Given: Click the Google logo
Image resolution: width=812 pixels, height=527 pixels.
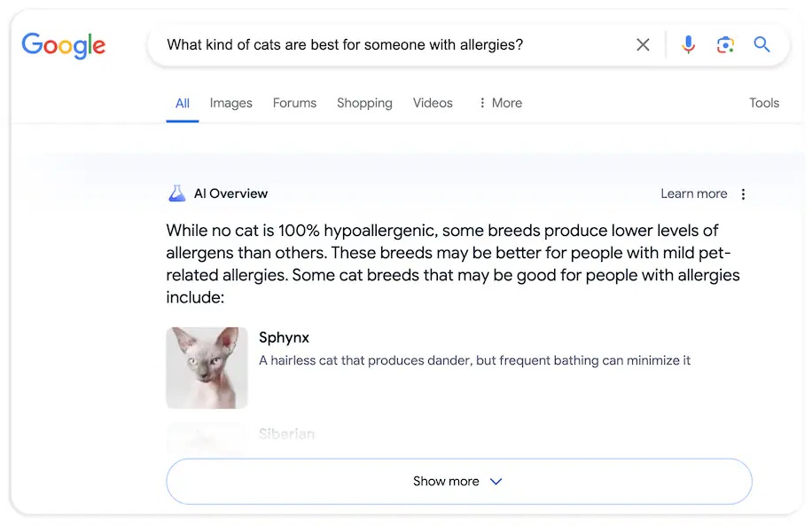Looking at the screenshot, I should coord(63,46).
